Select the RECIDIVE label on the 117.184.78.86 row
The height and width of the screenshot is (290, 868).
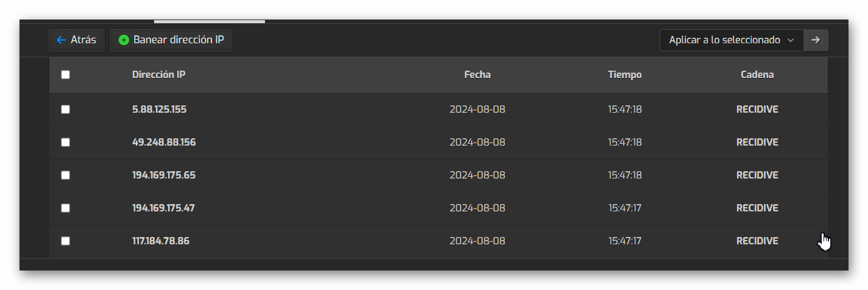coord(757,241)
